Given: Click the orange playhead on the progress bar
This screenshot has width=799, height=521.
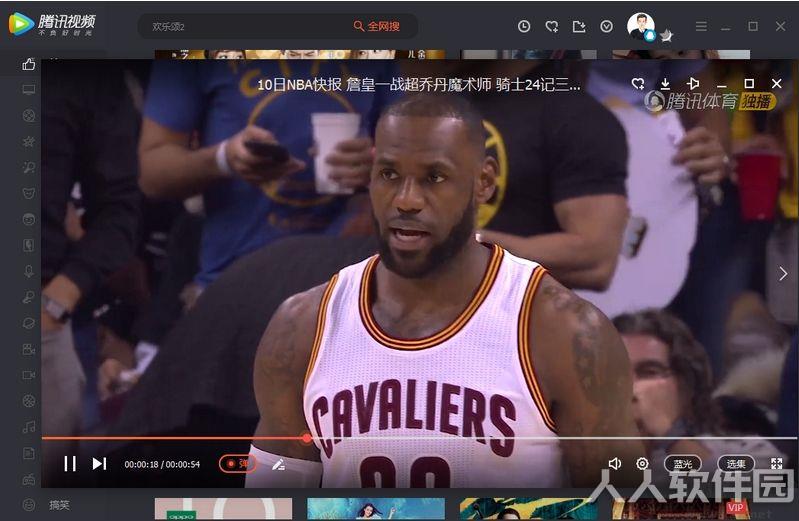Looking at the screenshot, I should [x=306, y=438].
